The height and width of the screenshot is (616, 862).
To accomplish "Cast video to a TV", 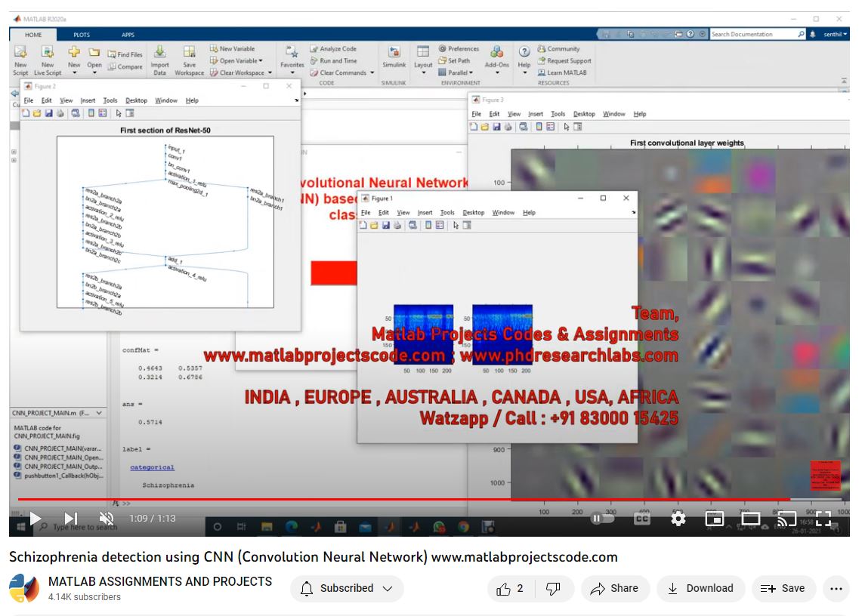I will [x=786, y=518].
